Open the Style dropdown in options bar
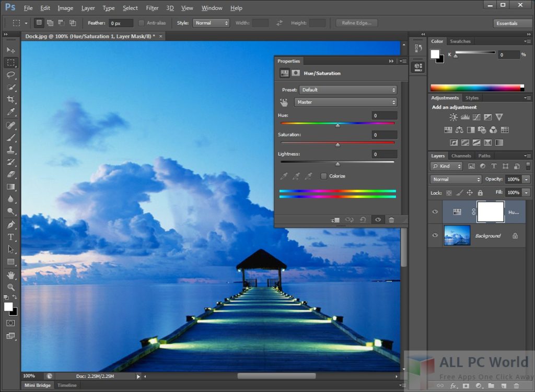 tap(211, 23)
